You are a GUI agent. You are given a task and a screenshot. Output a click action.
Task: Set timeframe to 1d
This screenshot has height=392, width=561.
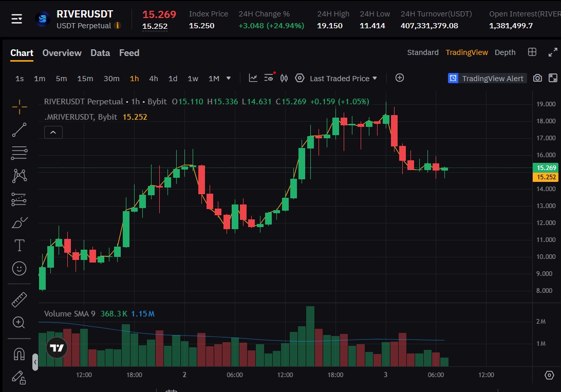coord(173,78)
